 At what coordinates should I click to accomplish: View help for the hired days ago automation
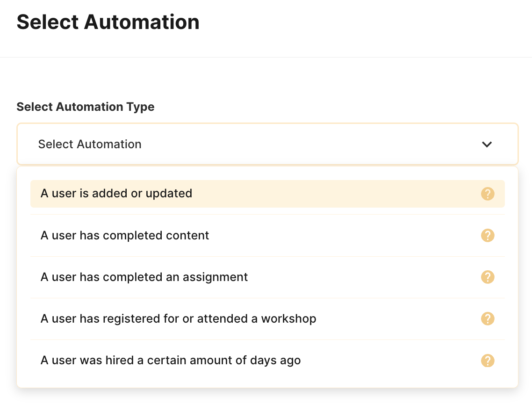(x=488, y=361)
